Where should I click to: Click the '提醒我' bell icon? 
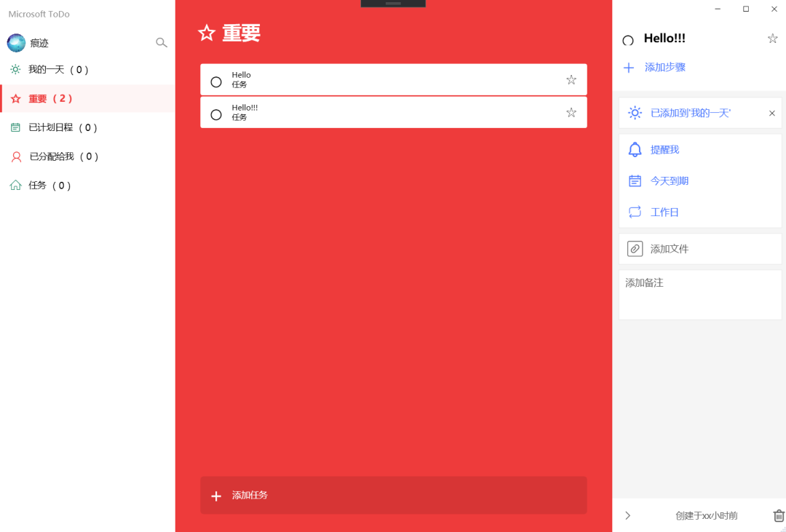pyautogui.click(x=634, y=149)
